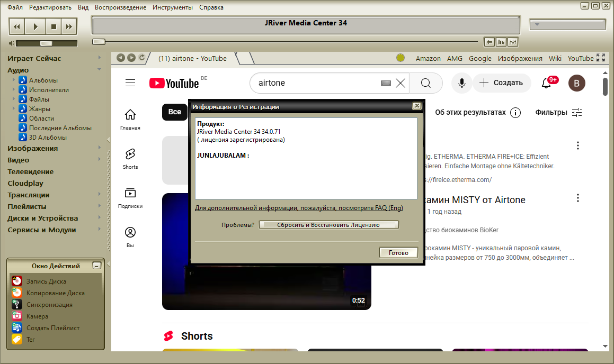The image size is (614, 364).
Task: Expand the Альбомы tree node
Action: point(14,80)
